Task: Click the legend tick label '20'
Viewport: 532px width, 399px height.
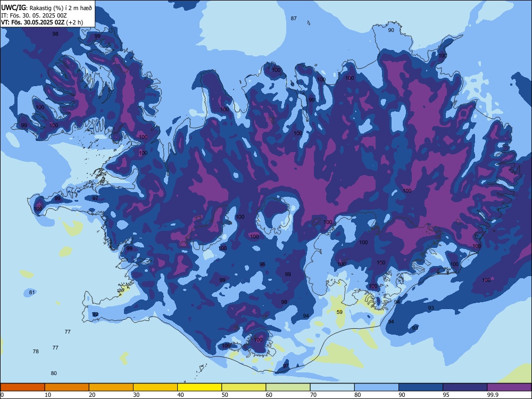Action: pos(92,395)
